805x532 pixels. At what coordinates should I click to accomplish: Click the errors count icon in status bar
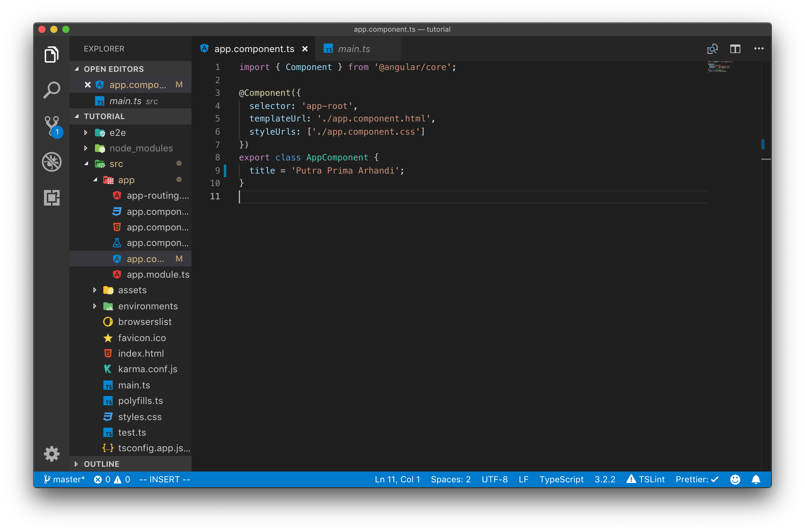[x=98, y=479]
